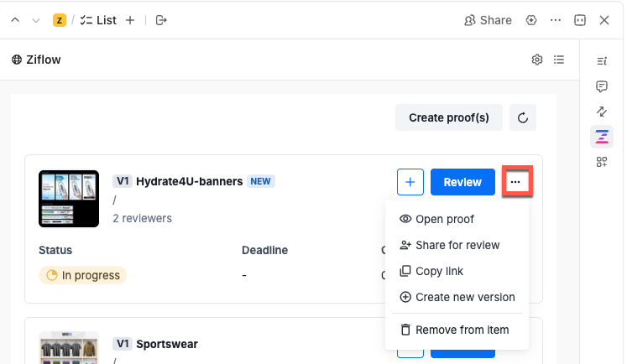627x364 pixels.
Task: Click the V1 badge of Hydrate4U-banners
Action: [x=123, y=181]
